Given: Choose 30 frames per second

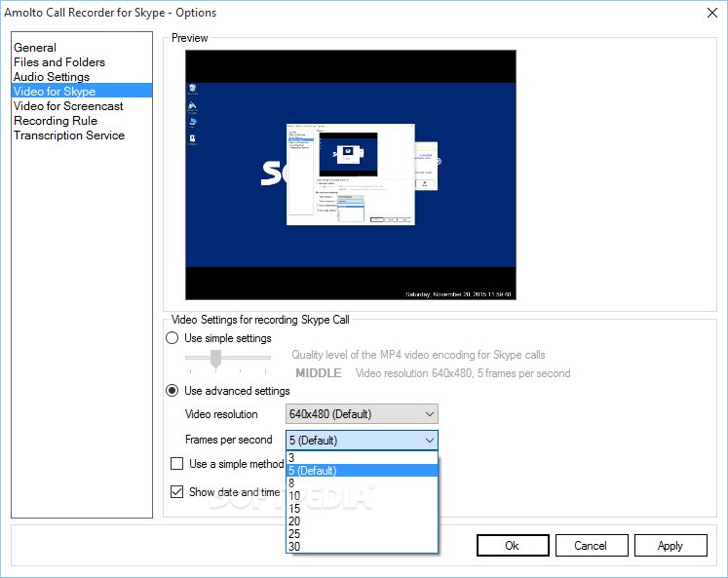Looking at the screenshot, I should click(x=362, y=547).
